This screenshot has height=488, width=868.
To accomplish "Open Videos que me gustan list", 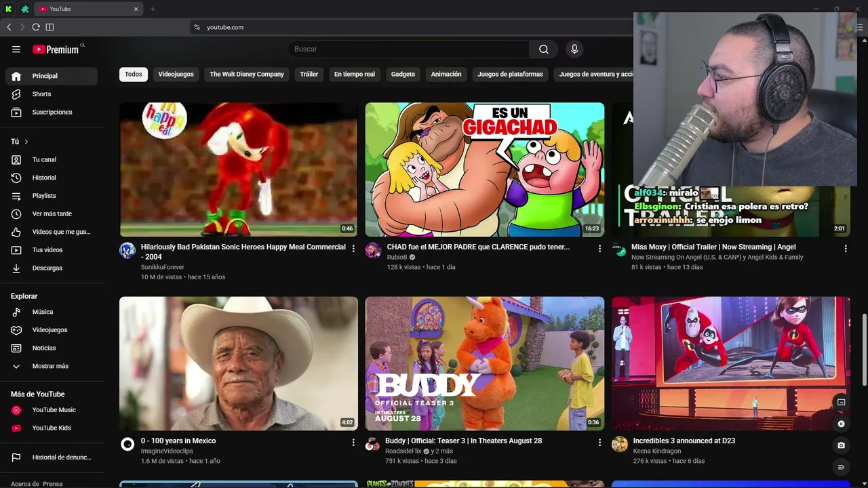I will point(52,232).
